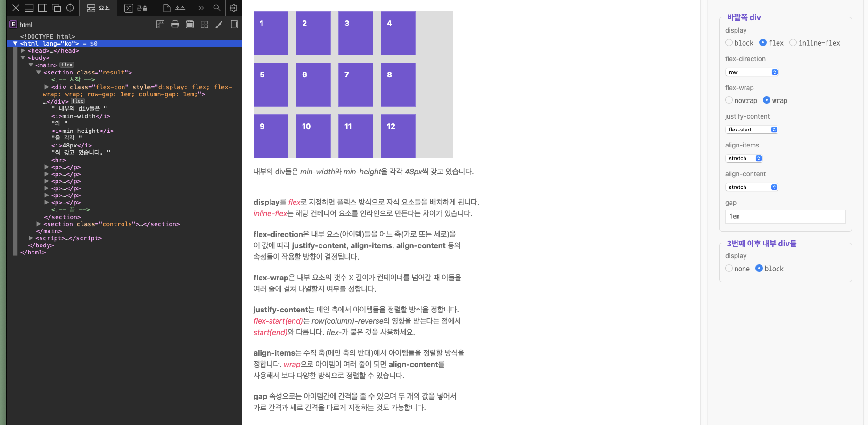The width and height of the screenshot is (868, 425).
Task: Collapse the section class="result" node
Action: (39, 72)
